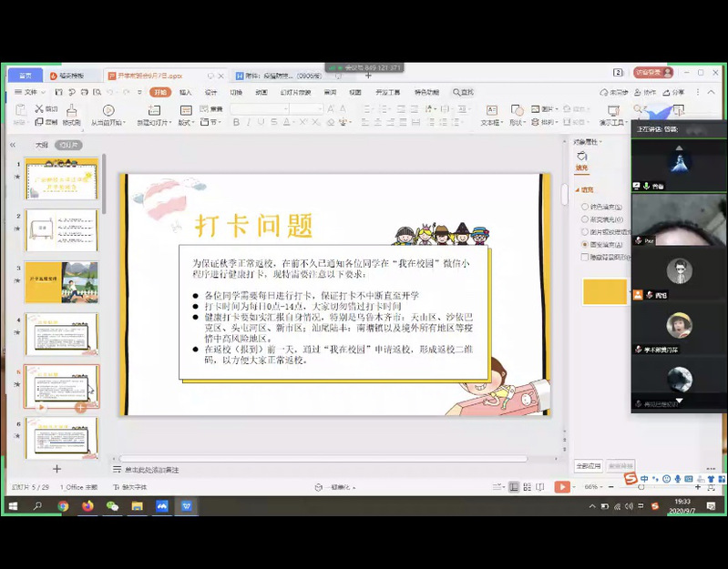Switch to the 大纲 outline tab
Screen dimensions: 728x569
point(41,145)
